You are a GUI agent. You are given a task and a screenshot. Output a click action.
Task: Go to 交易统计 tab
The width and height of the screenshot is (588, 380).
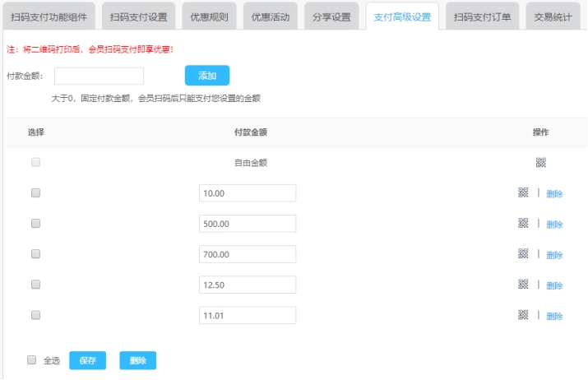coord(553,16)
